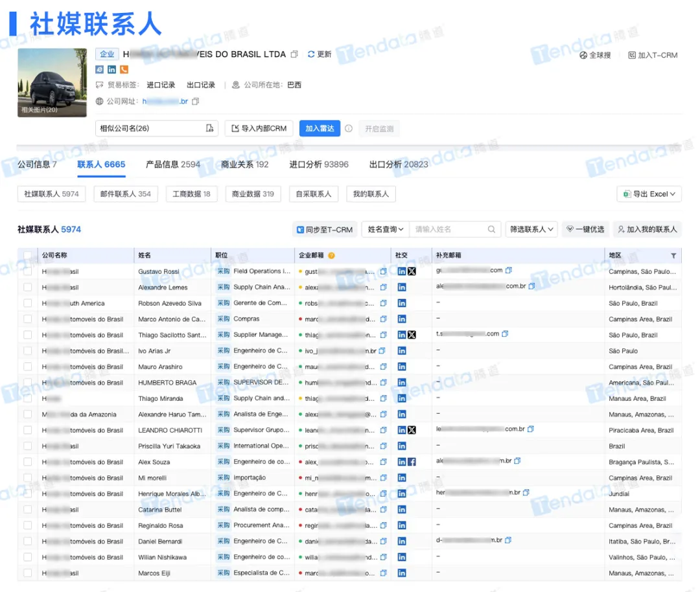The height and width of the screenshot is (592, 700).
Task: Select the checkbox in the table header
Action: 27,255
